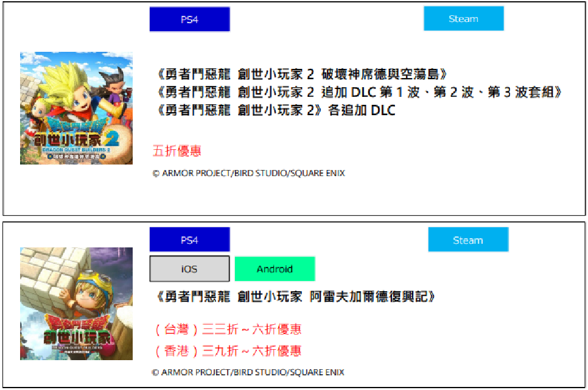Click the Steam button for Dragon Quest Builders 2

pyautogui.click(x=463, y=18)
